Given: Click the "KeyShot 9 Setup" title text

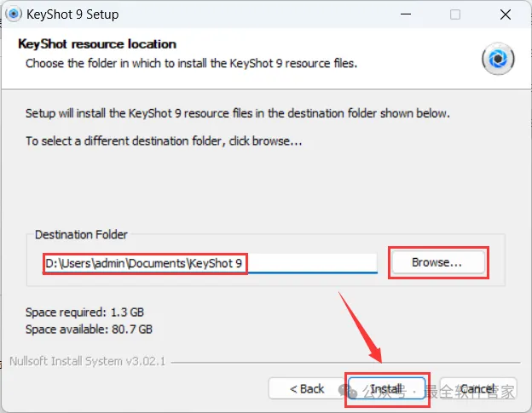Looking at the screenshot, I should [x=72, y=14].
